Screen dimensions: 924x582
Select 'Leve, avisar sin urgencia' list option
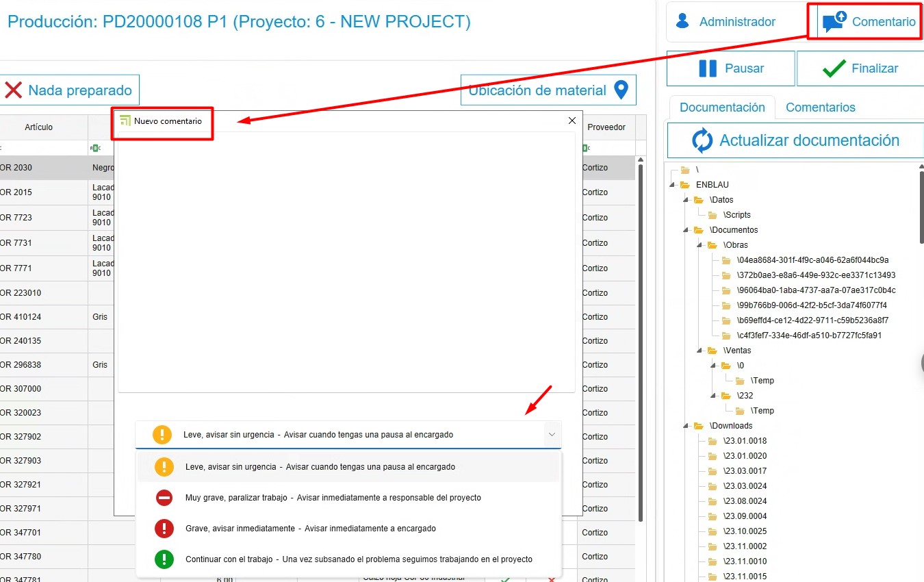coord(349,467)
